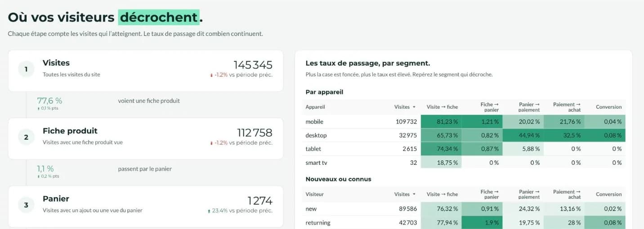Click the '1,1 %' pass-through rate

pos(45,168)
